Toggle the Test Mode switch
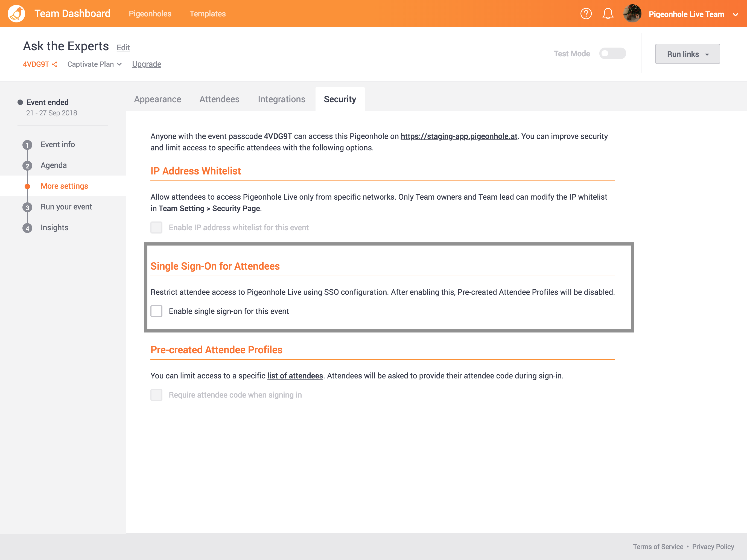Screen dimensions: 747x560 612,53
